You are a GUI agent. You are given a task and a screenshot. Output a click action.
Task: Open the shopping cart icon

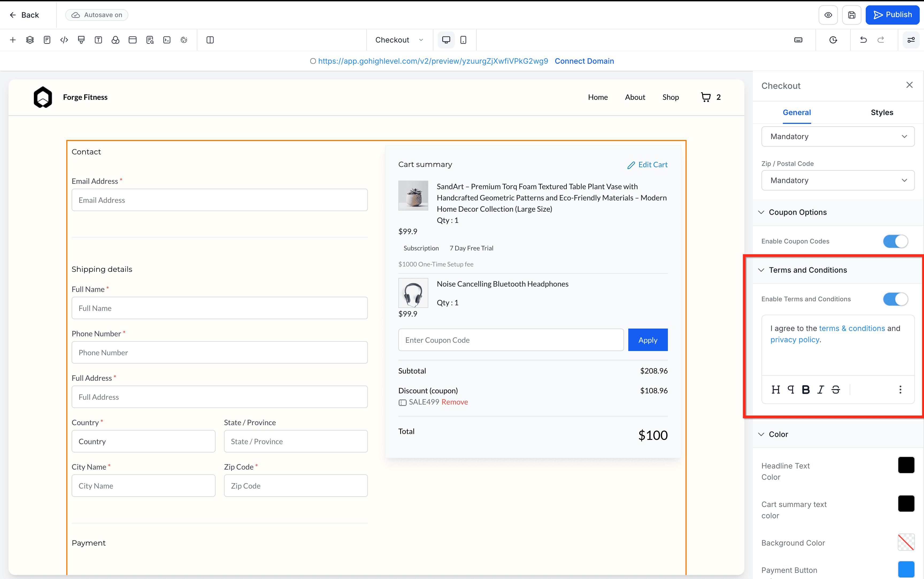pyautogui.click(x=706, y=97)
